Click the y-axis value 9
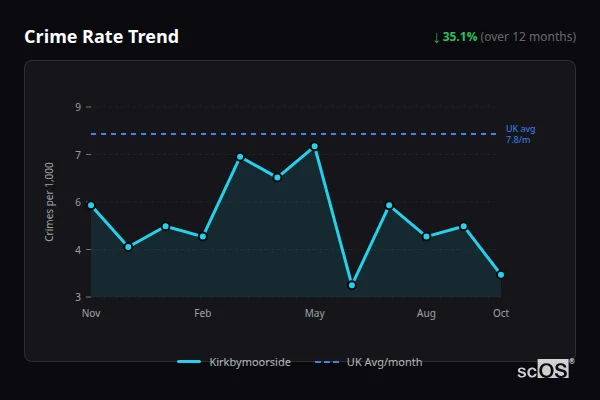 pos(78,107)
